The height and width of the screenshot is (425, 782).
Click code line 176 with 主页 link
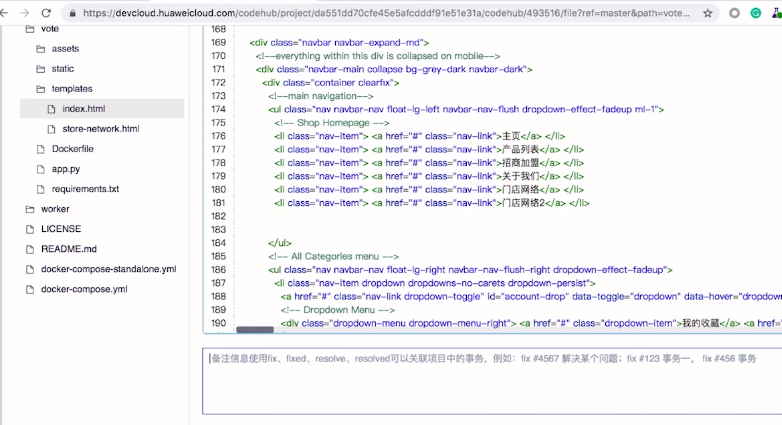point(419,136)
